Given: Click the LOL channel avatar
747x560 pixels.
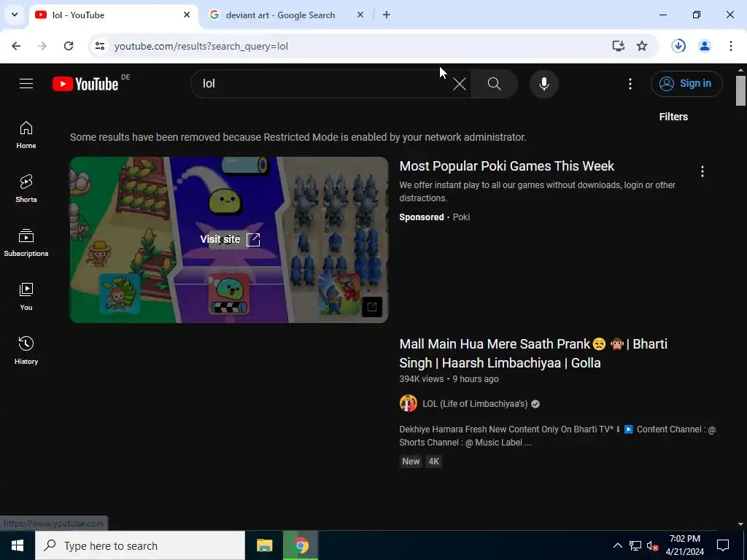Looking at the screenshot, I should pos(409,403).
